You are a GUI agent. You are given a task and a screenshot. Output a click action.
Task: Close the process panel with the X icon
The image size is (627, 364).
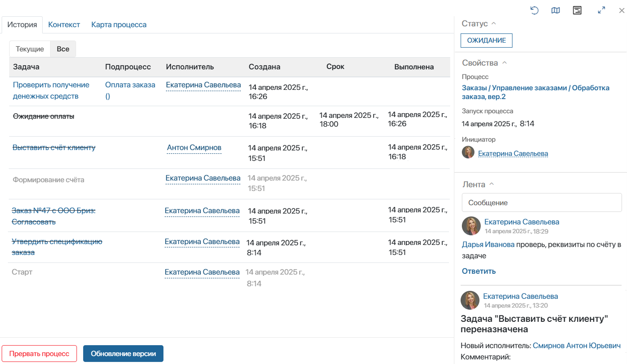point(622,10)
